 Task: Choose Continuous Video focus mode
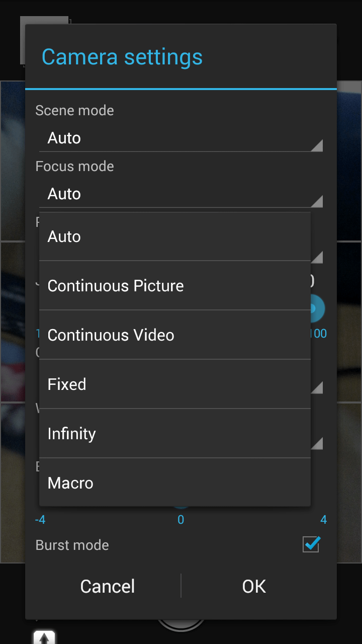click(175, 335)
